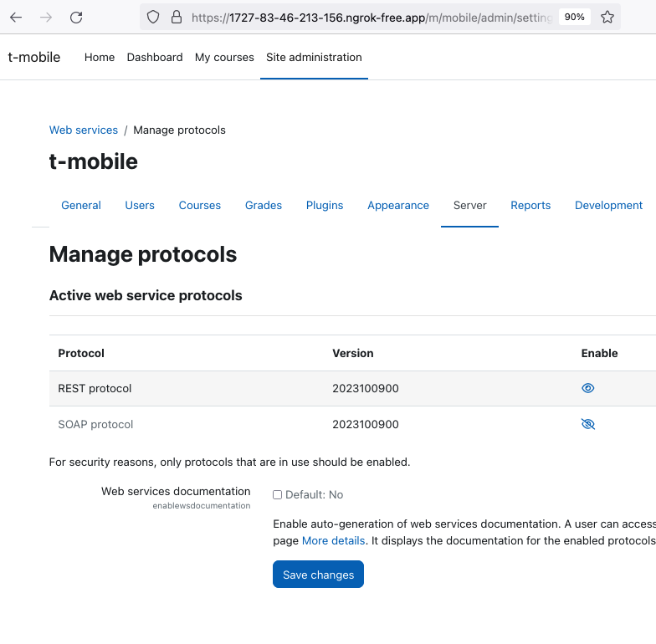Enable SOAP protocol via crossed-eye icon
This screenshot has height=644, width=656.
pos(587,424)
